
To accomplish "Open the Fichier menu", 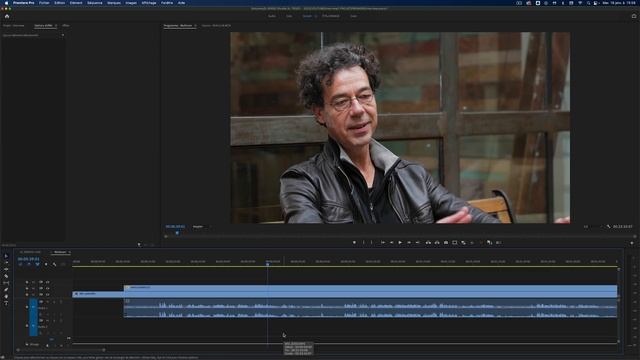I will click(x=44, y=3).
